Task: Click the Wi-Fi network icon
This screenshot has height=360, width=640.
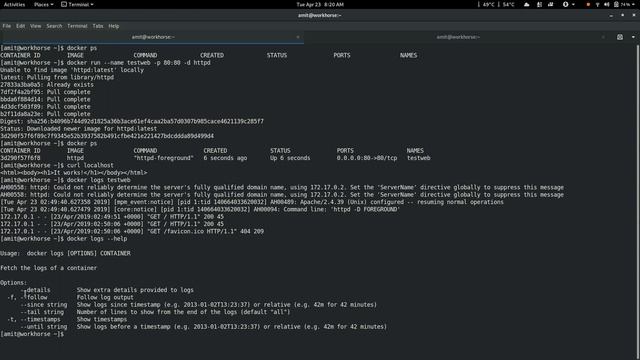Action: click(598, 4)
